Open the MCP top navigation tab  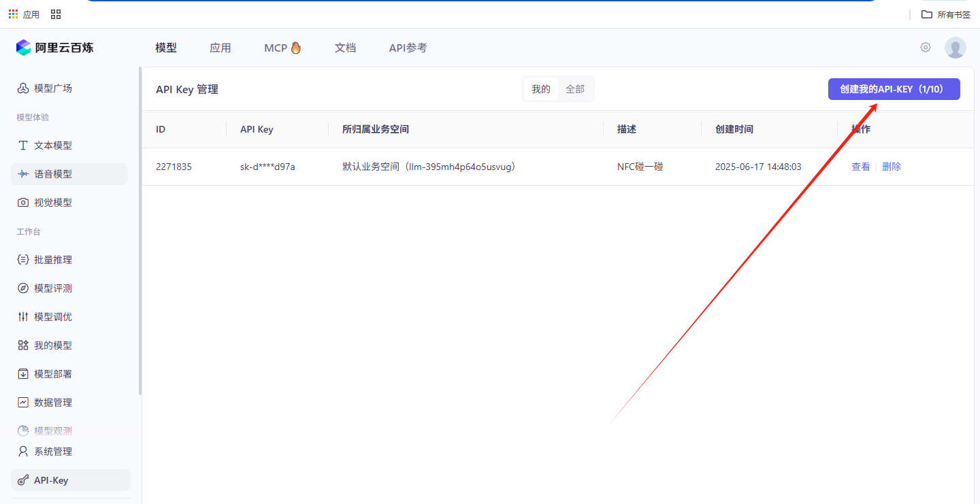pos(282,48)
